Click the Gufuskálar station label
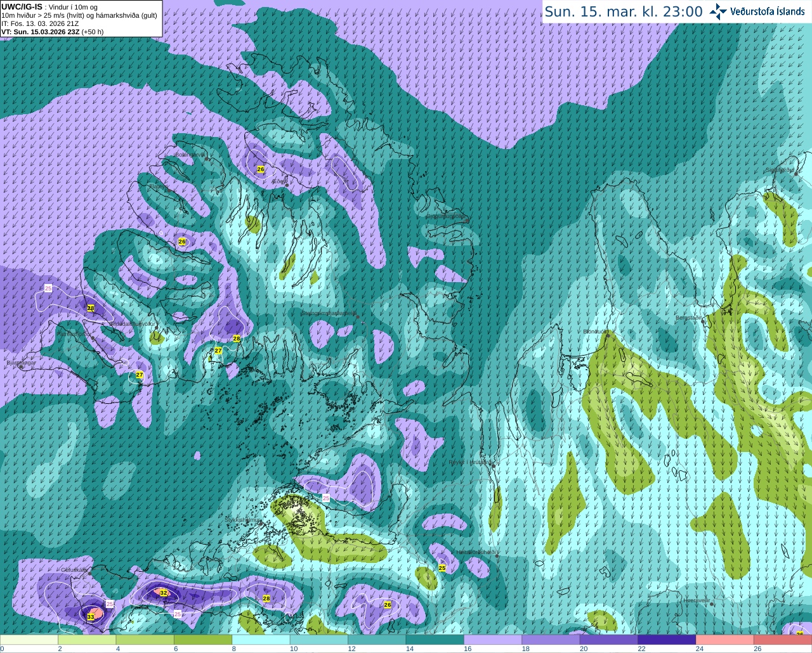This screenshot has height=653, width=812. [x=74, y=570]
